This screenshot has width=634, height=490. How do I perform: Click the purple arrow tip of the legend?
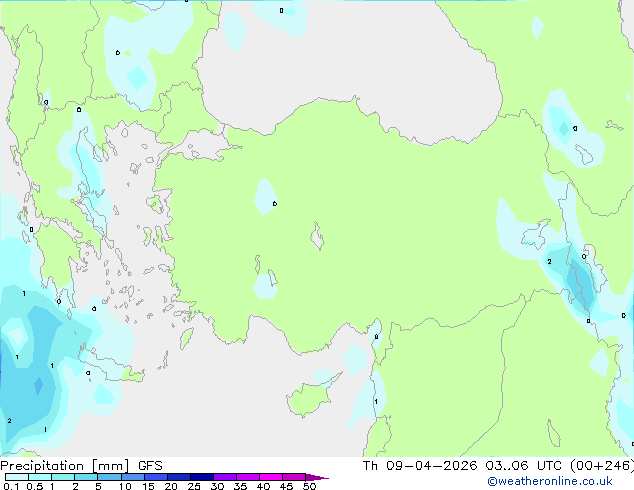(317, 477)
